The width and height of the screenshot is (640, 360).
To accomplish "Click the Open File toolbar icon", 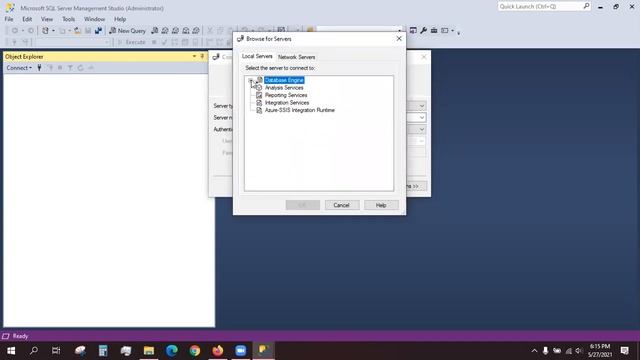I will click(77, 31).
